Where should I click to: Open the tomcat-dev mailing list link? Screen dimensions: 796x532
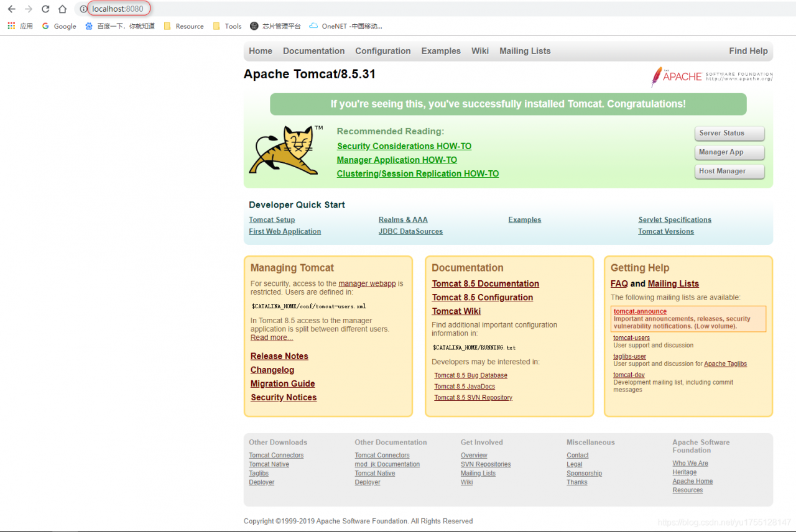(629, 375)
